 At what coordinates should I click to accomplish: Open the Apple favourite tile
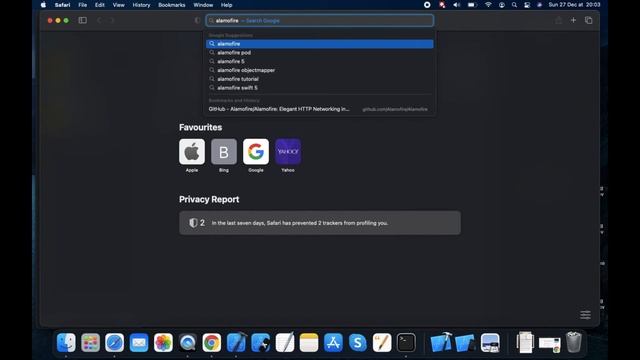click(x=192, y=151)
